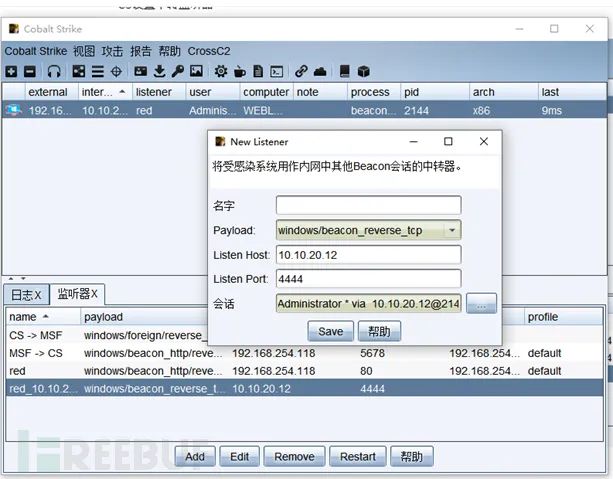Minimize the New Listener dialog
The width and height of the screenshot is (613, 479).
point(414,141)
